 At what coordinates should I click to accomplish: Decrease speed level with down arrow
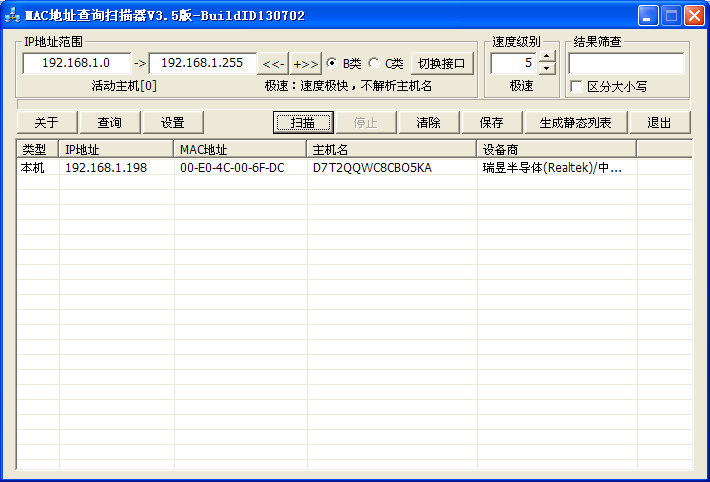click(546, 69)
